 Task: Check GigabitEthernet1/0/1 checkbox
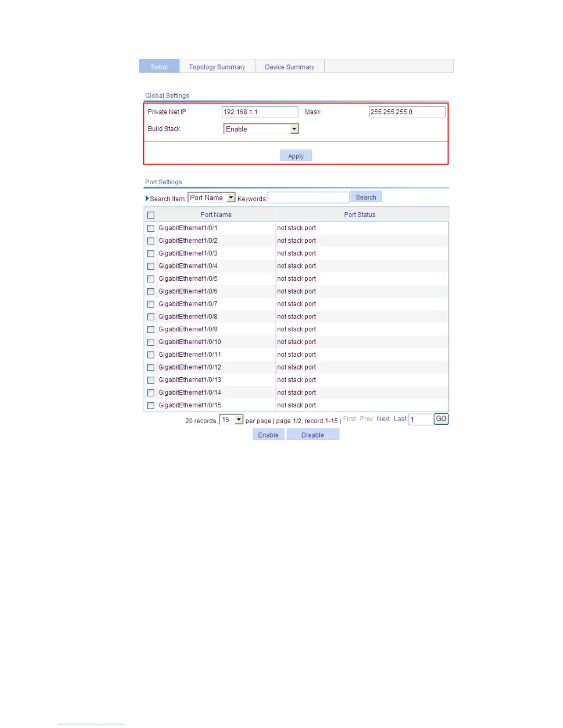click(x=150, y=228)
